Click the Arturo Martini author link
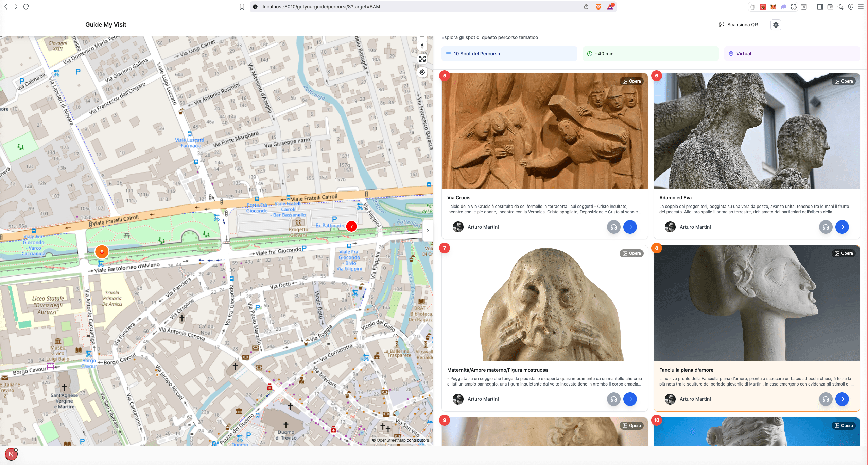The height and width of the screenshot is (465, 868). [x=483, y=227]
